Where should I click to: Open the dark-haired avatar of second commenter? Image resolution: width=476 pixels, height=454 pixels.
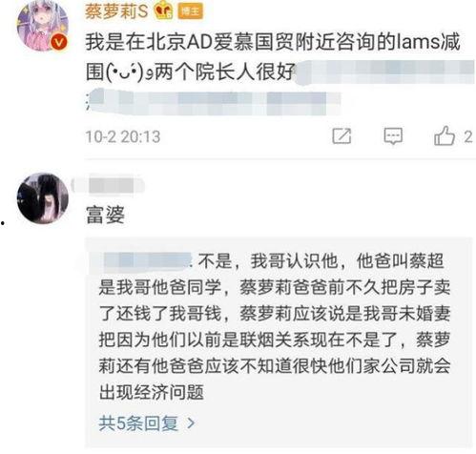tap(42, 198)
